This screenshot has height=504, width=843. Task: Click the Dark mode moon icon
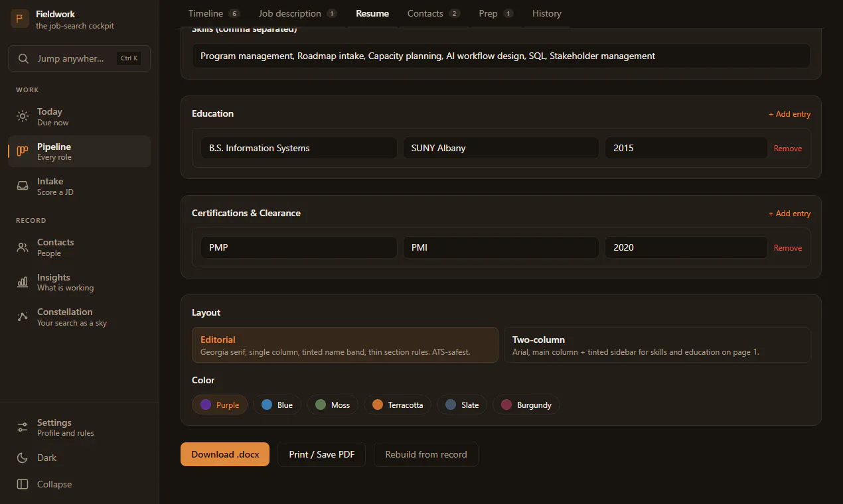(x=23, y=458)
